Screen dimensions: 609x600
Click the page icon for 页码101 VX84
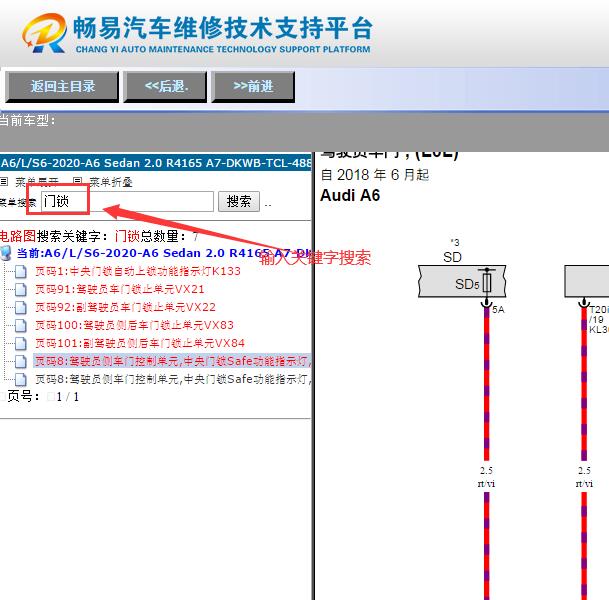[x=21, y=343]
